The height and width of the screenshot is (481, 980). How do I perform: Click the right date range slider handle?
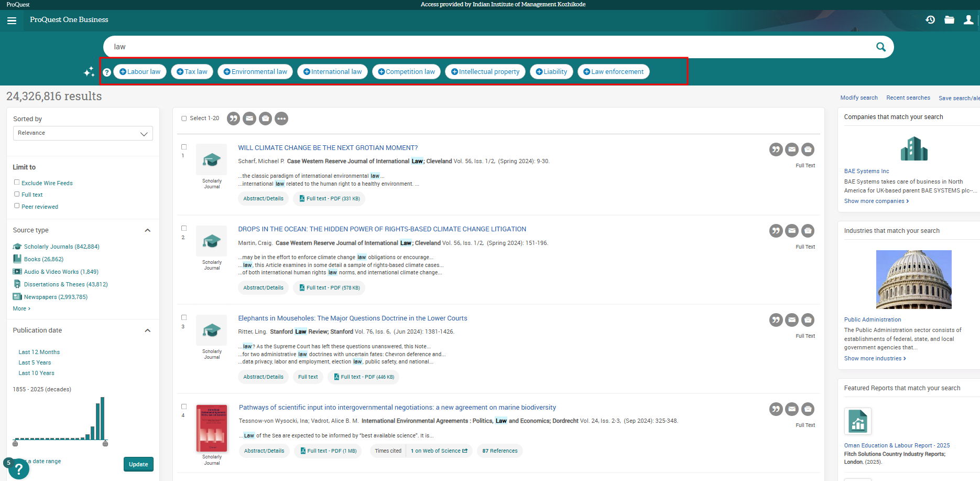[x=105, y=443]
